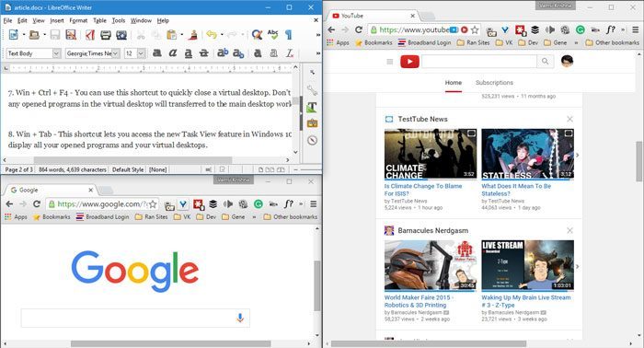
Task: Open the Navigator compass sidebar icon
Action: [x=312, y=140]
